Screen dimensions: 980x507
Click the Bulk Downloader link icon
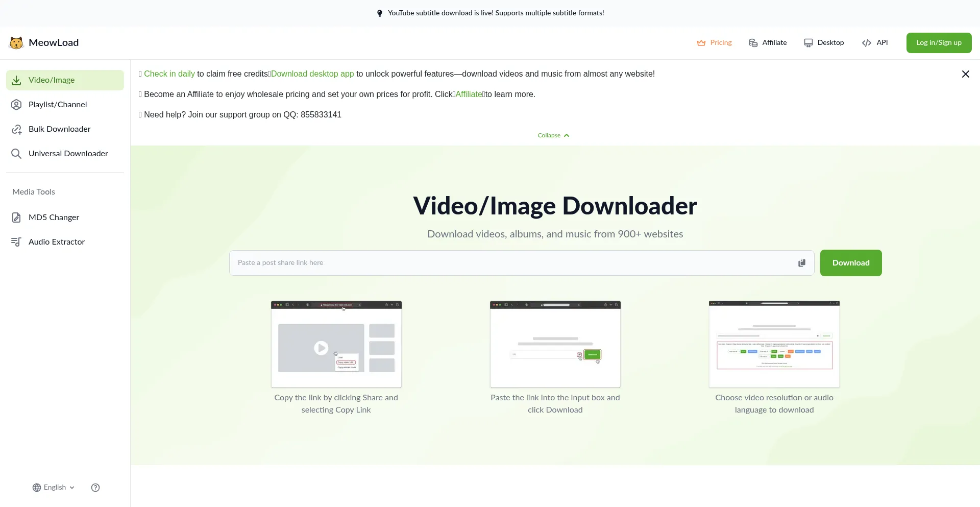(16, 129)
